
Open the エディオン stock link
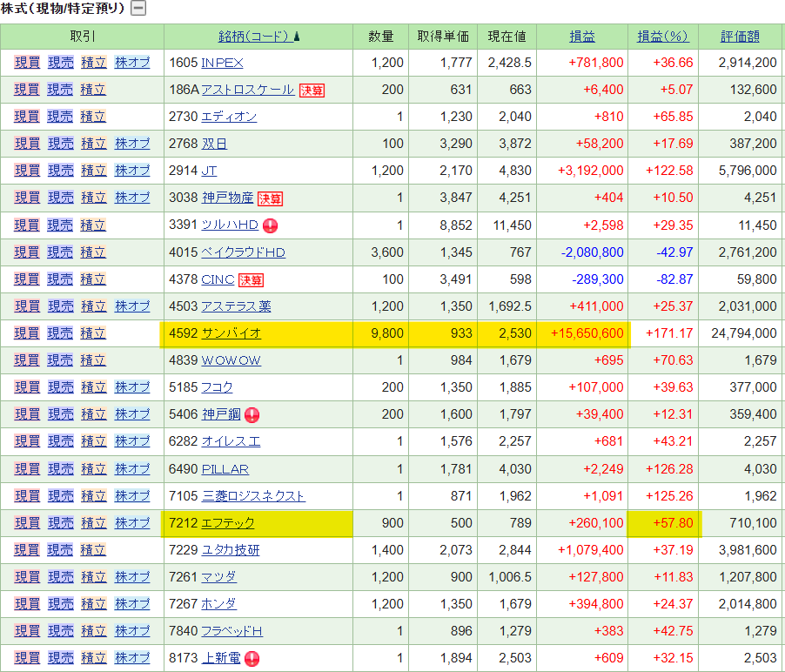(229, 118)
